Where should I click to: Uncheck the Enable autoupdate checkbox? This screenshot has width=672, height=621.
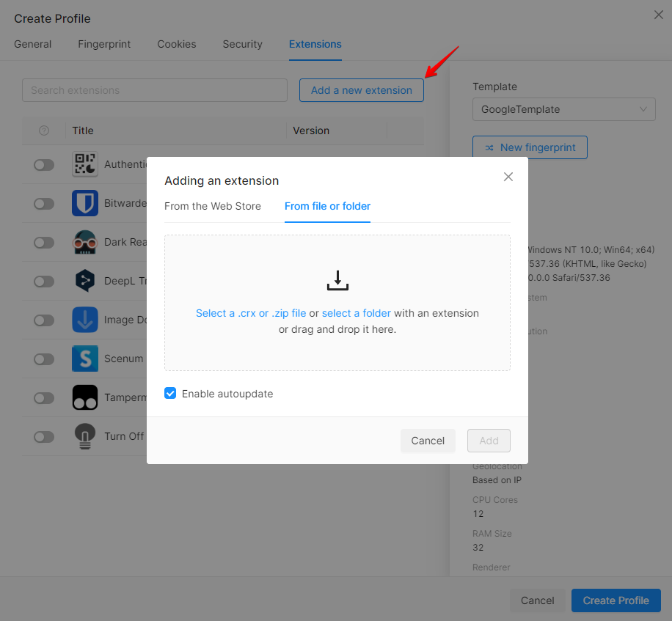pos(170,393)
